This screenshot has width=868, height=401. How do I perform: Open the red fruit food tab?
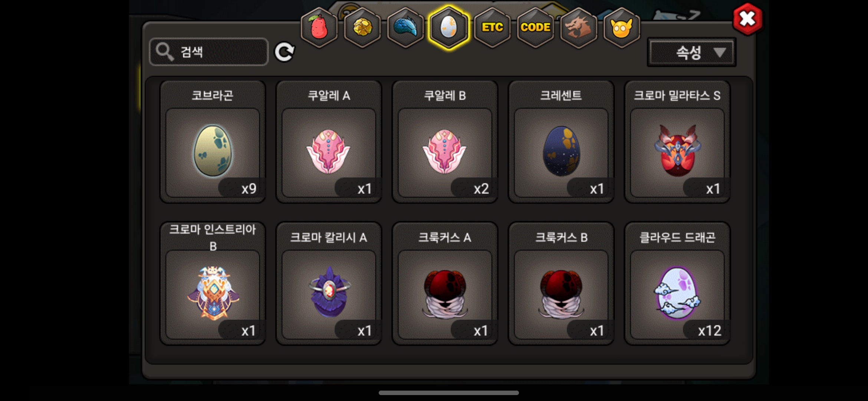319,27
